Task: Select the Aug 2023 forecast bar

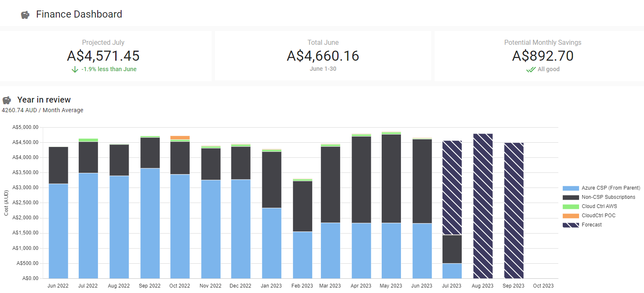Action: point(483,206)
